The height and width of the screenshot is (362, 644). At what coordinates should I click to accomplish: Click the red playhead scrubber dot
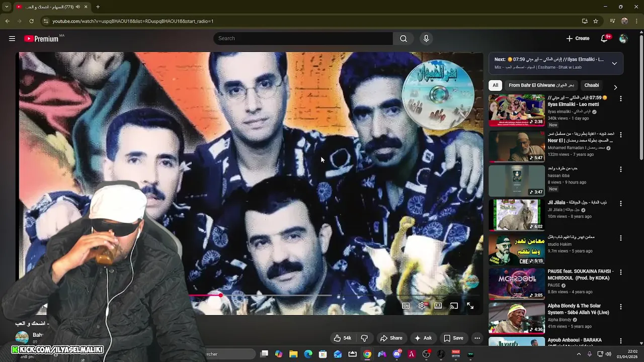pyautogui.click(x=220, y=295)
